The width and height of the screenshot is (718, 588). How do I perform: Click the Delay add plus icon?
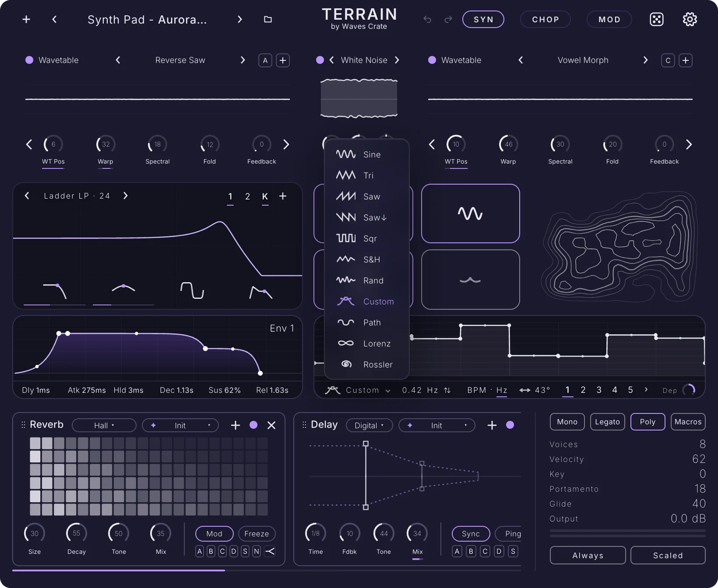(x=492, y=425)
